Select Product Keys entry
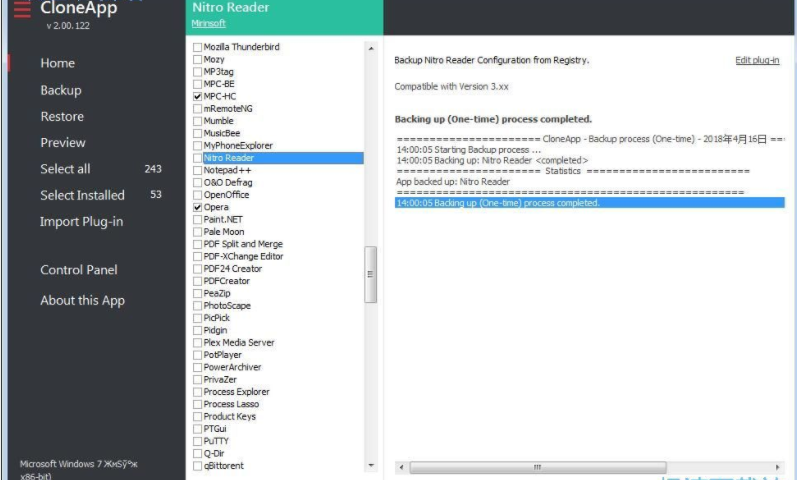797x480 pixels. point(229,416)
